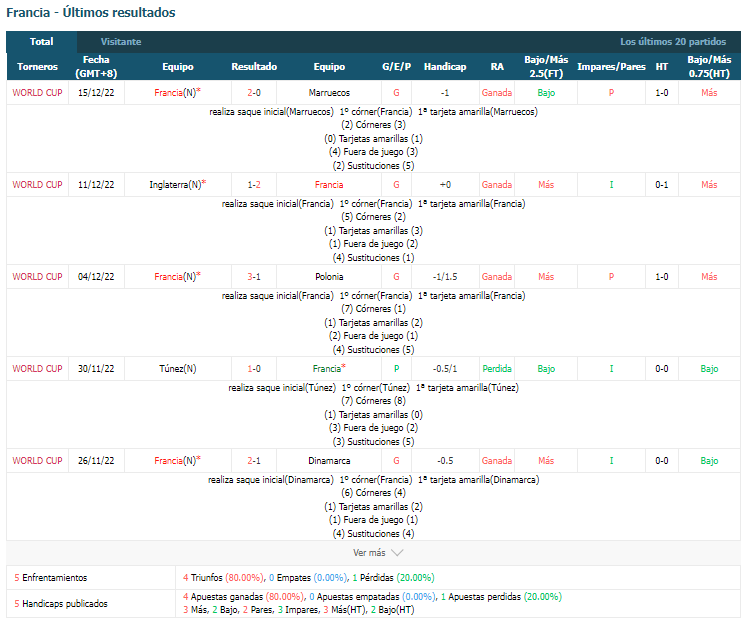
Task: Click the Resultado column header
Action: point(254,67)
